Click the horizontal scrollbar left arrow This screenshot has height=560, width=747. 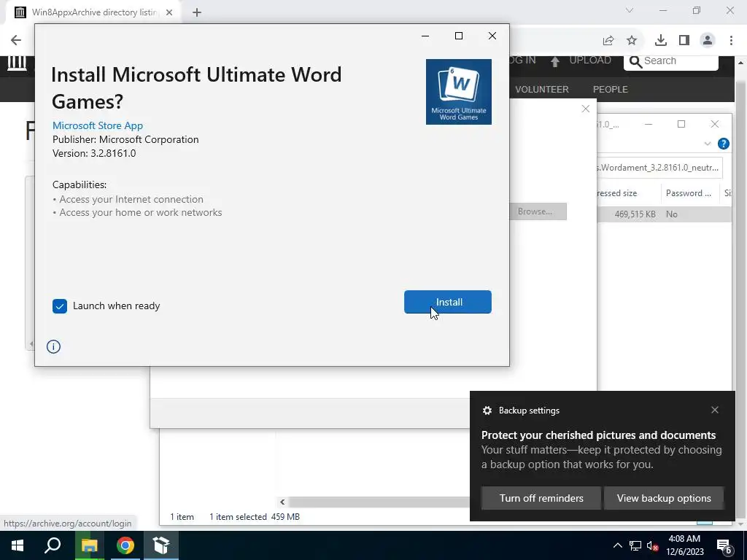[282, 502]
